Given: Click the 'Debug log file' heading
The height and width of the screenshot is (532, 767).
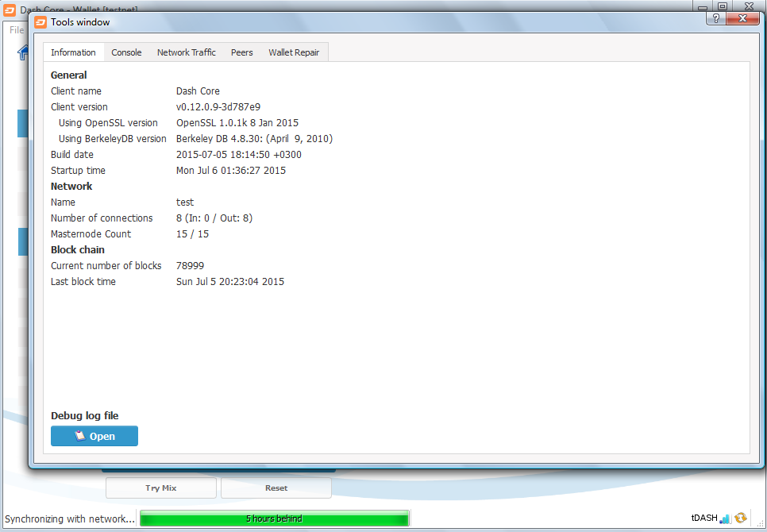Looking at the screenshot, I should 85,415.
